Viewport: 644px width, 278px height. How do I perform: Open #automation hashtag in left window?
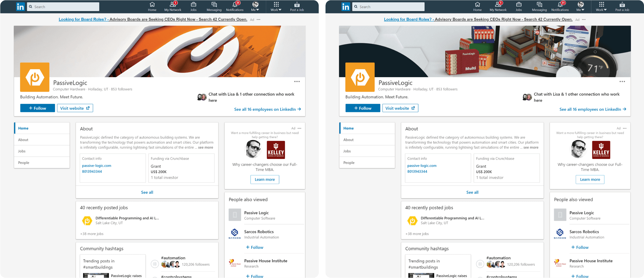[173, 258]
